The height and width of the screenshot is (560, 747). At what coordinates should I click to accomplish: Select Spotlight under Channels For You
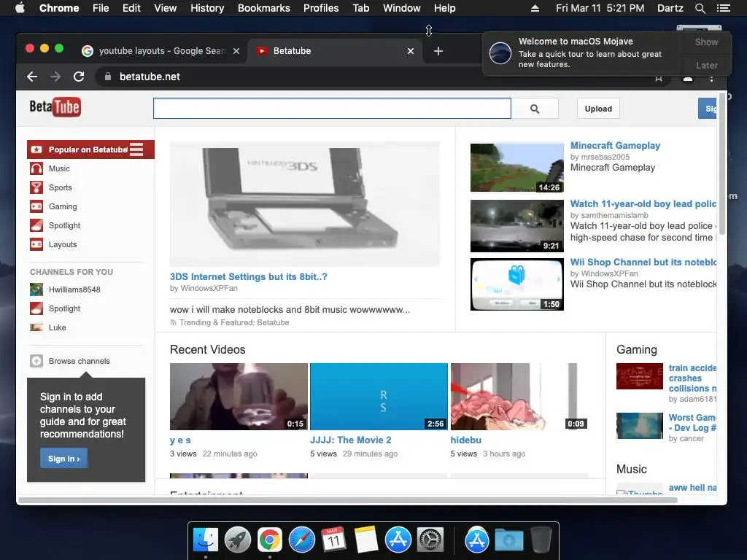click(x=64, y=308)
